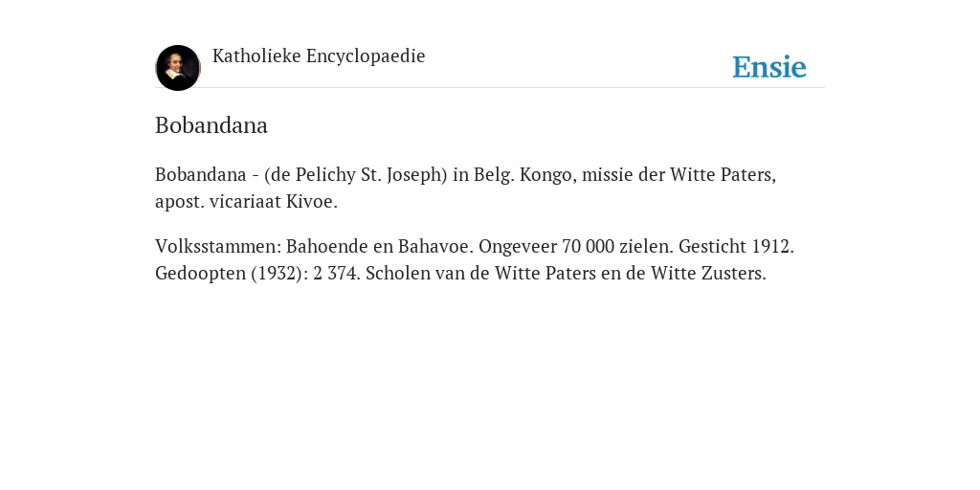The width and height of the screenshot is (980, 490).
Task: Click the round author portrait avatar
Action: (x=178, y=68)
